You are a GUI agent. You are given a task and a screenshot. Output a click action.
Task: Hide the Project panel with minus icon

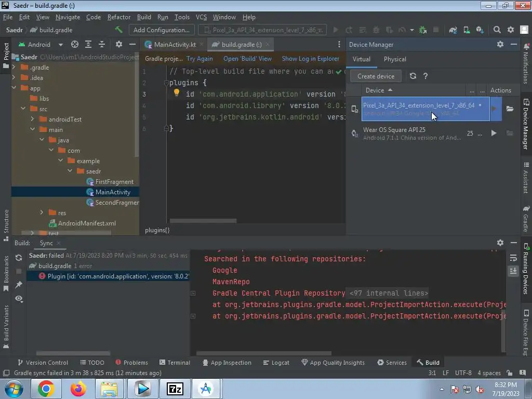point(132,45)
